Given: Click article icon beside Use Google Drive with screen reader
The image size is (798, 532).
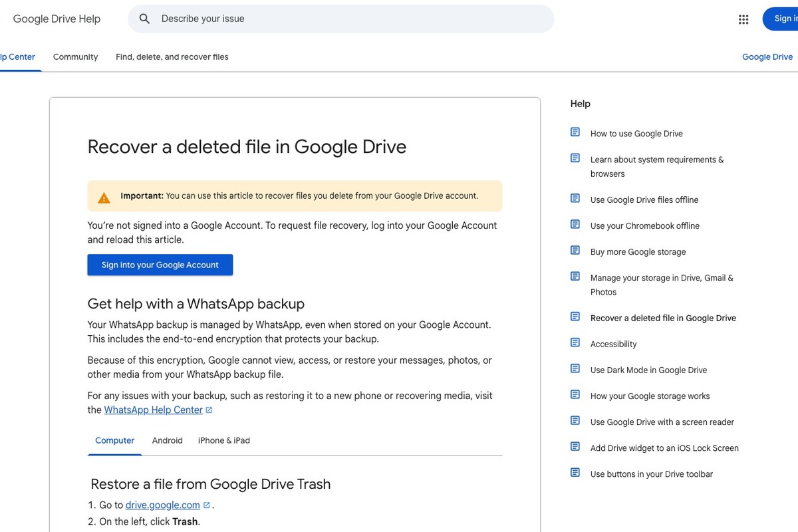Looking at the screenshot, I should pyautogui.click(x=575, y=420).
